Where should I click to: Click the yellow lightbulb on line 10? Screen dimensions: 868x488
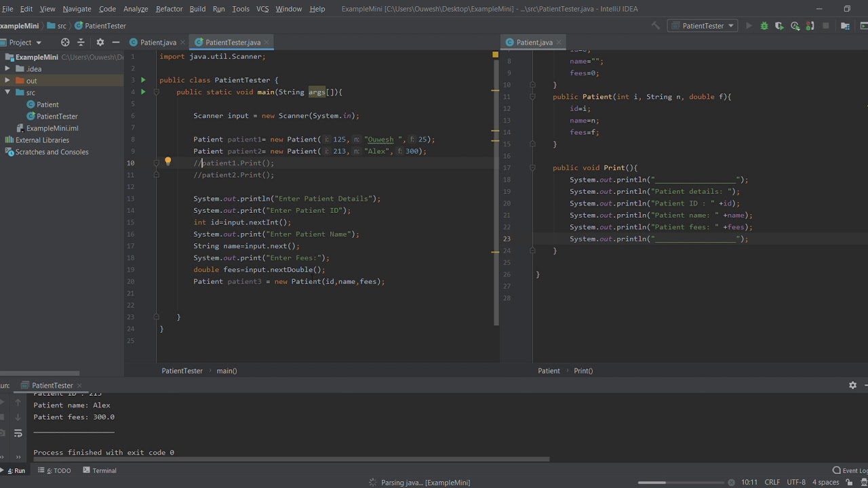click(x=168, y=162)
